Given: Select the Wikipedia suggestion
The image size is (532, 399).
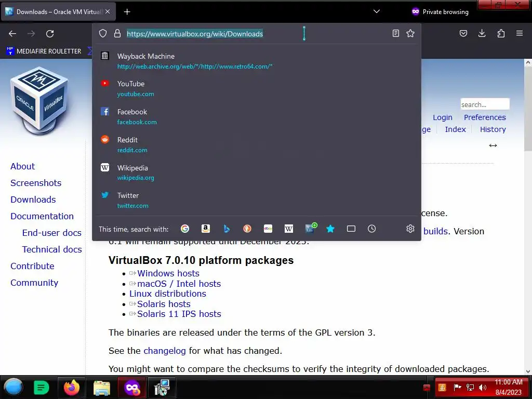Looking at the screenshot, I should pyautogui.click(x=257, y=172).
